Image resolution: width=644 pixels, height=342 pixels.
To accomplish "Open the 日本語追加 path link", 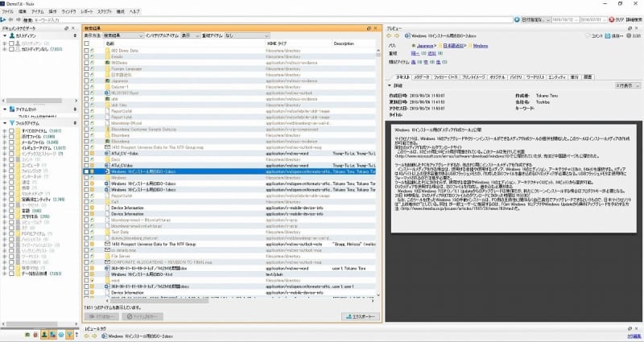I will point(453,46).
